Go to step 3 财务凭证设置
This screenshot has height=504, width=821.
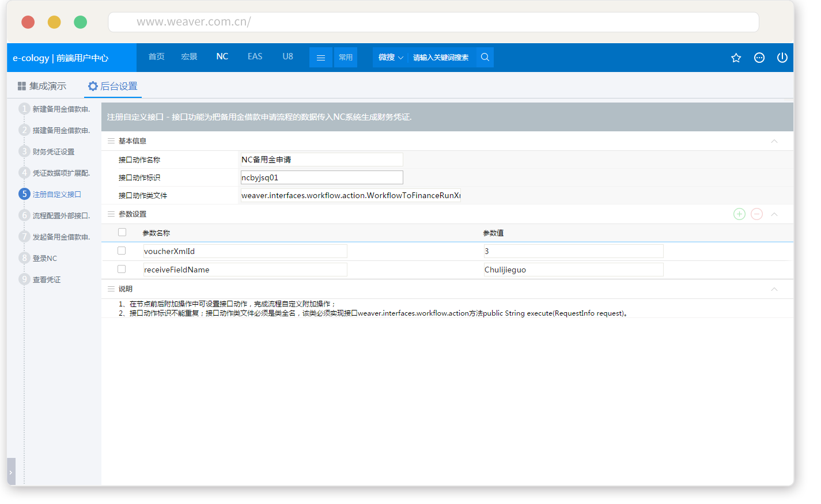tap(53, 152)
